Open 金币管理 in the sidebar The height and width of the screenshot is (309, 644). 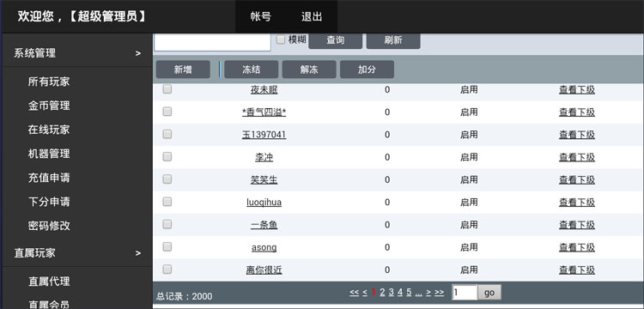coord(49,106)
